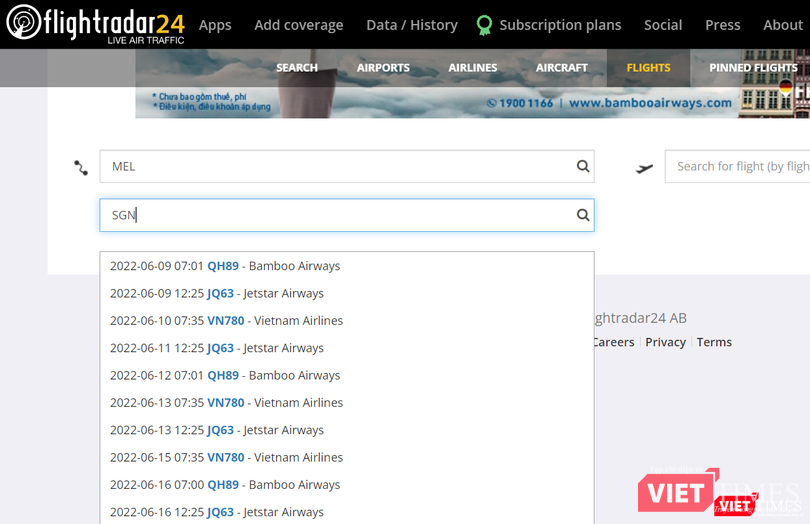Pick the 2022-06-11 12:25 JQ63 Jetstar result
The width and height of the screenshot is (810, 524).
click(x=217, y=348)
